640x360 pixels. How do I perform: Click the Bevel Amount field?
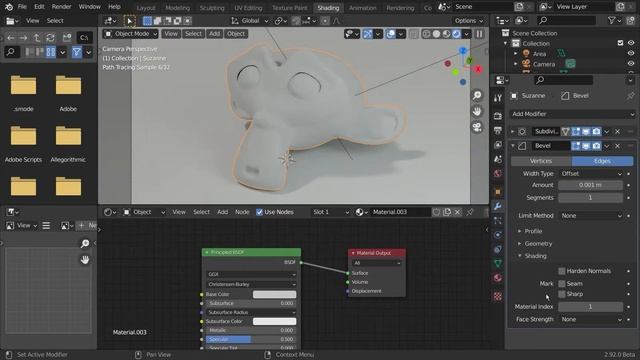click(x=590, y=185)
